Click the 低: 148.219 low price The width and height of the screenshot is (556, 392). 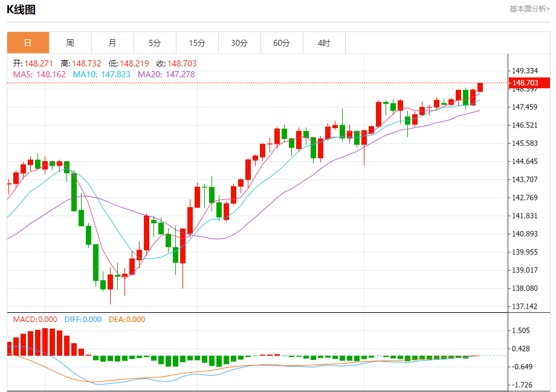129,63
